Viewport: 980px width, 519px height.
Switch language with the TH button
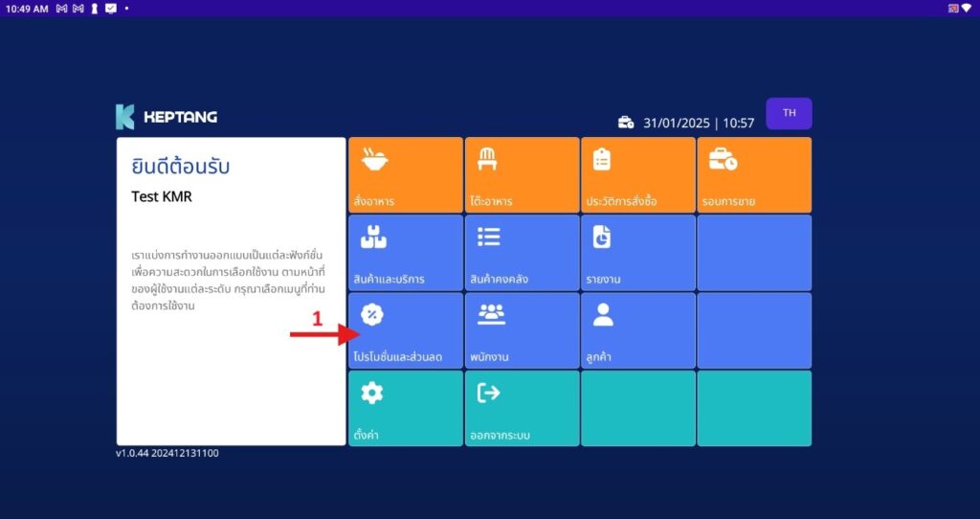789,113
